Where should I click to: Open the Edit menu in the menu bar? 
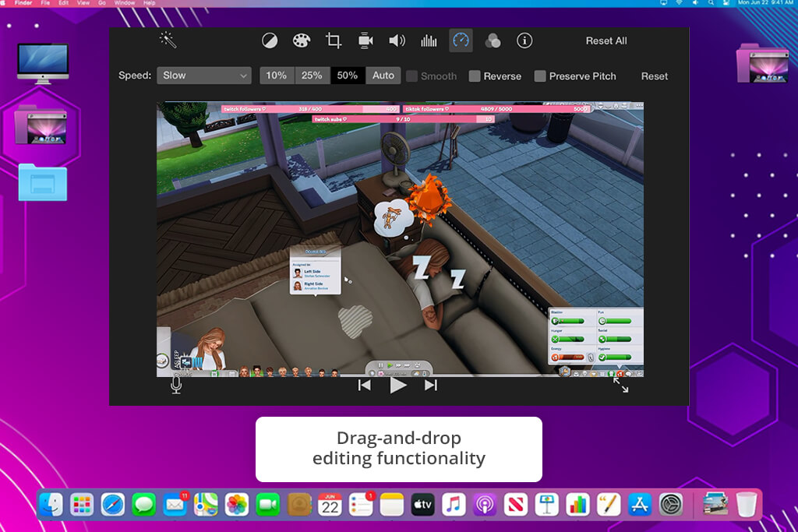tap(64, 2)
